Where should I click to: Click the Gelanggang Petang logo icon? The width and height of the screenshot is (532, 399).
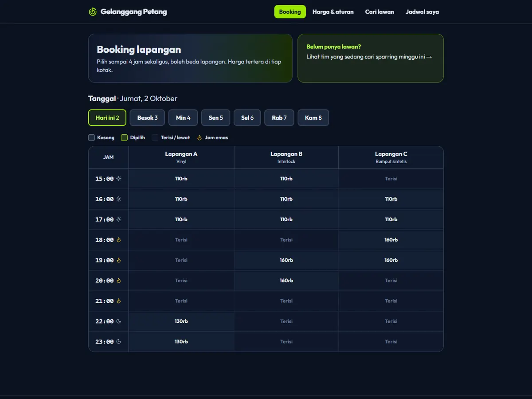(93, 12)
